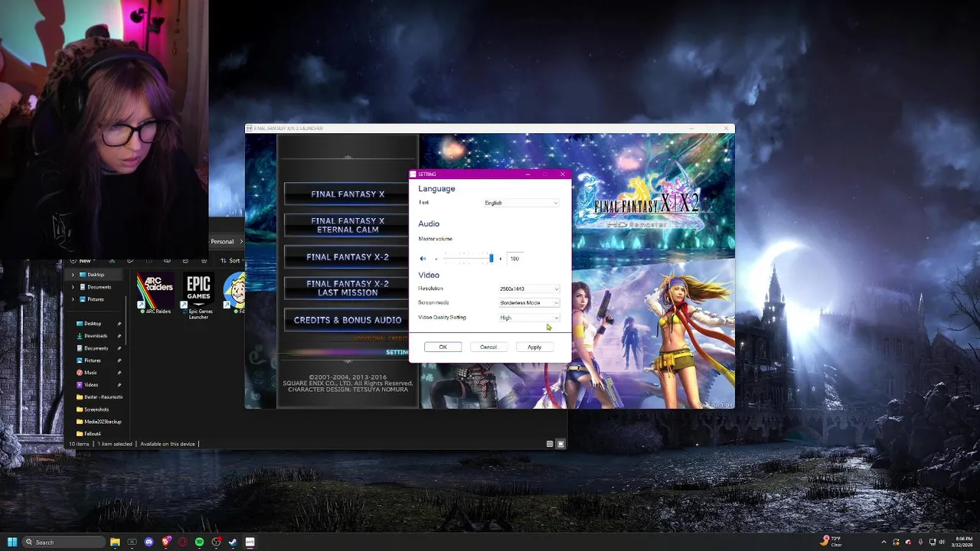Open the Resolution dropdown
Viewport: 980px width, 551px height.
[529, 289]
